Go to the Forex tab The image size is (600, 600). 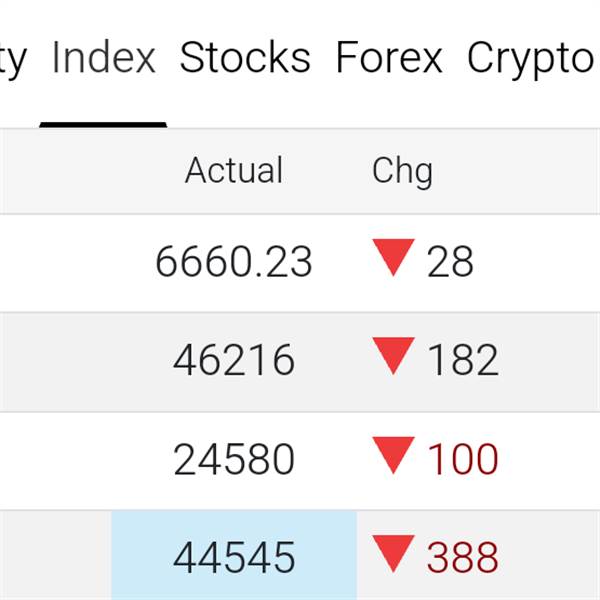389,58
